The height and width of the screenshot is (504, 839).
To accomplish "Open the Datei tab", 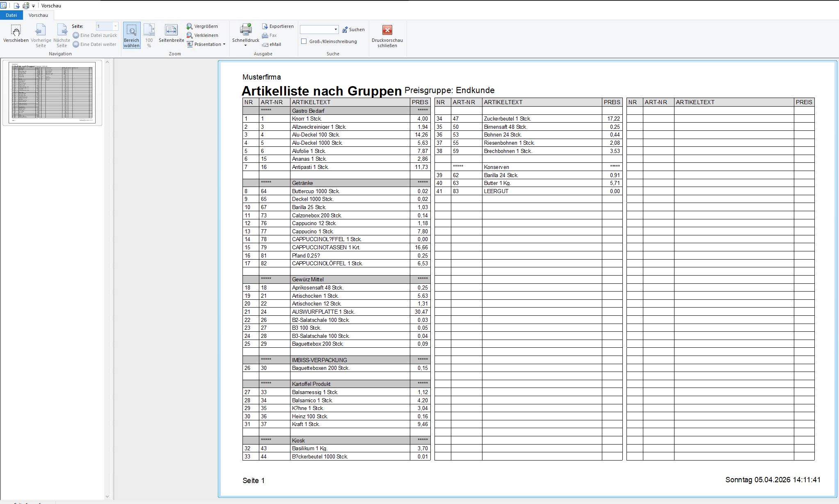I will pos(11,15).
